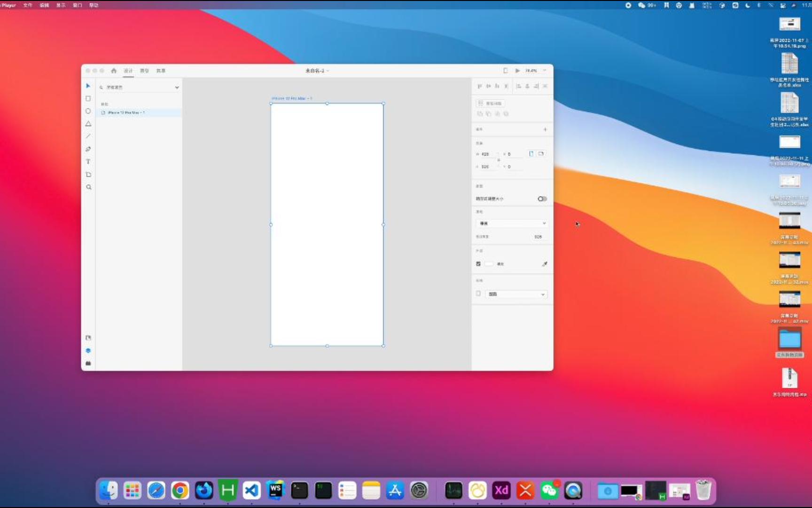812x508 pixels.
Task: Select the Pen tool
Action: click(88, 149)
